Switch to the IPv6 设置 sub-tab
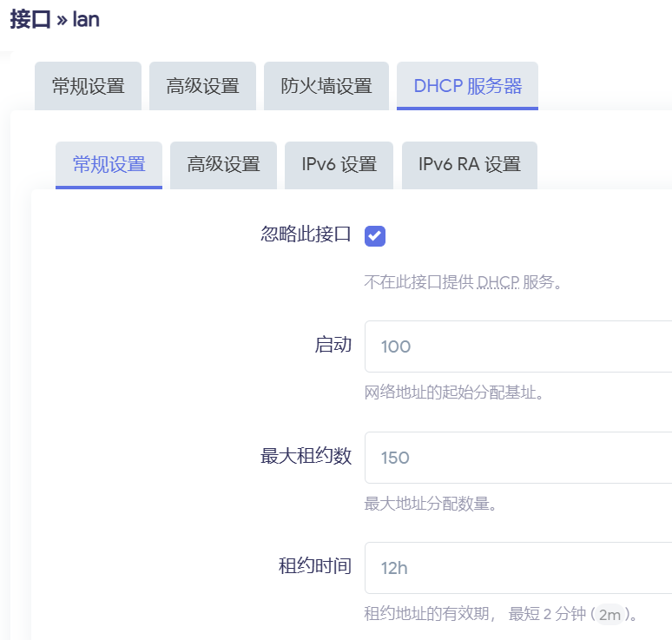The width and height of the screenshot is (672, 640). click(339, 165)
